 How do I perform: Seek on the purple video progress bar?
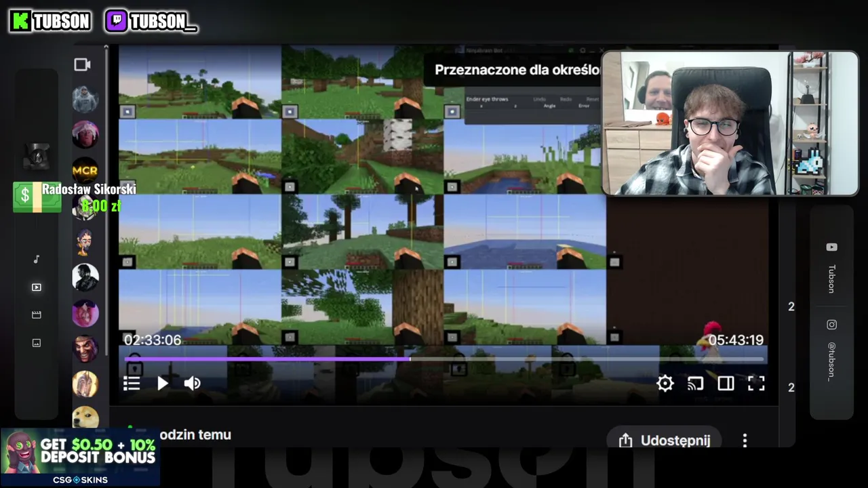point(444,359)
